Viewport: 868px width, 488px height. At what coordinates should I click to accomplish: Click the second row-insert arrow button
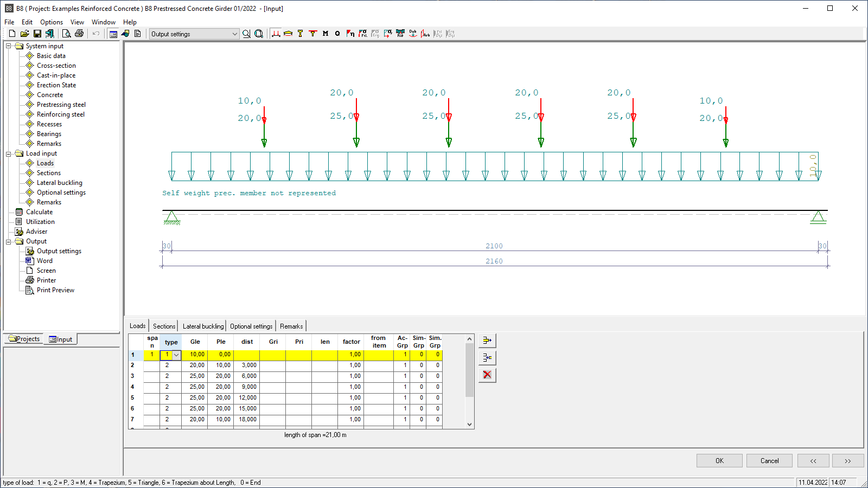pos(487,358)
